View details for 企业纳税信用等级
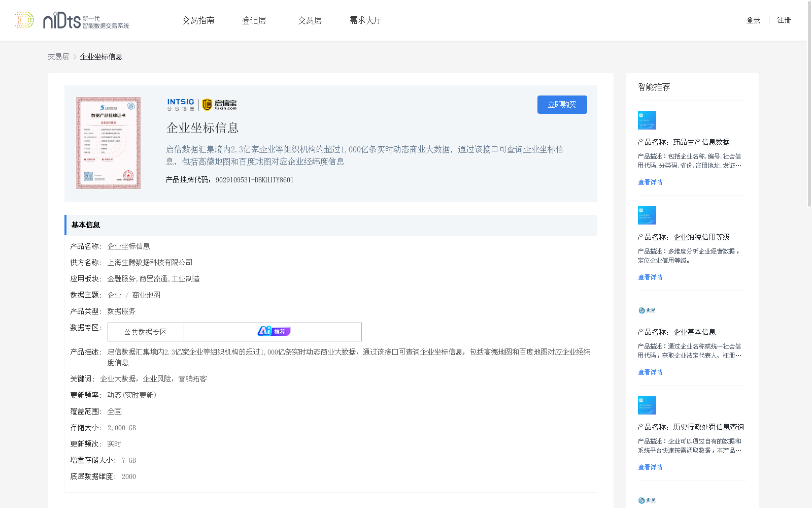This screenshot has height=508, width=812. [x=650, y=277]
